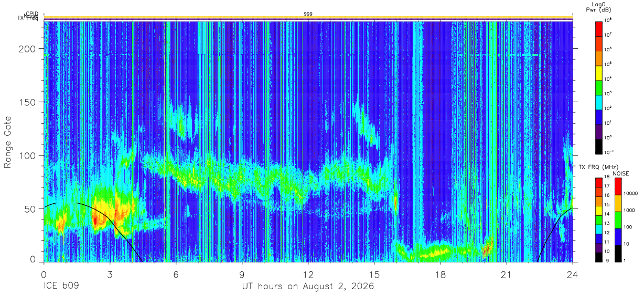This screenshot has width=644, height=297.
Task: Click the '1000' noise scale label
Action: coord(630,210)
